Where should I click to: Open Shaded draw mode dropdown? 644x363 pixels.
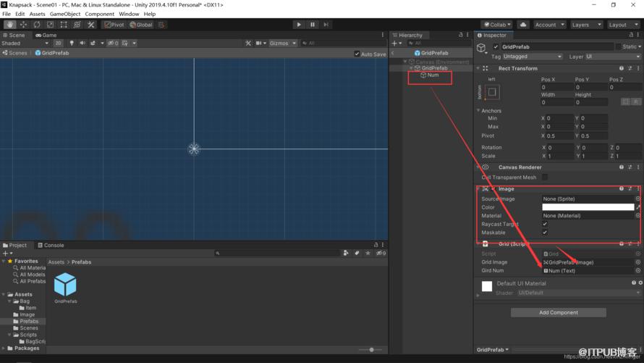click(25, 43)
